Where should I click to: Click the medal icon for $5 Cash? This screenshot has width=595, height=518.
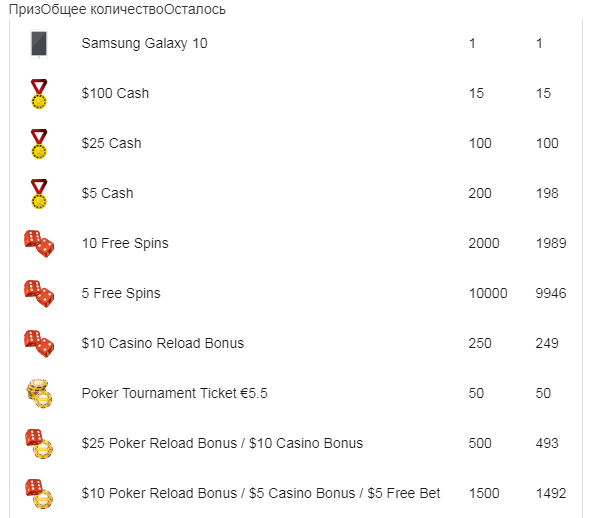point(39,194)
